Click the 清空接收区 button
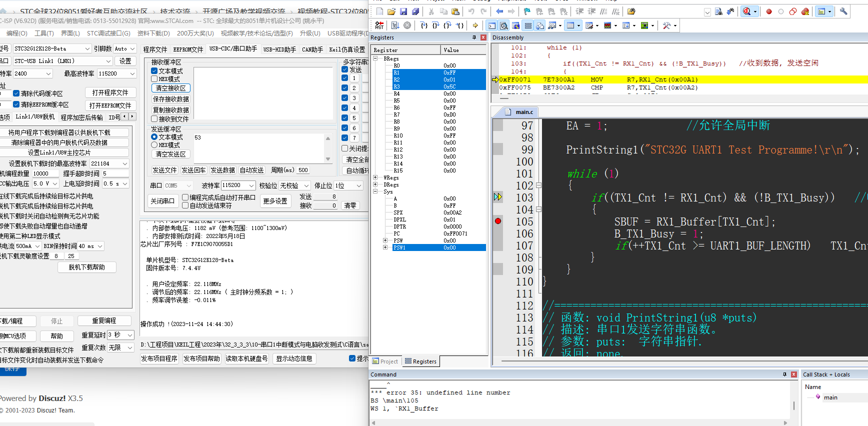The image size is (868, 426). (x=171, y=88)
